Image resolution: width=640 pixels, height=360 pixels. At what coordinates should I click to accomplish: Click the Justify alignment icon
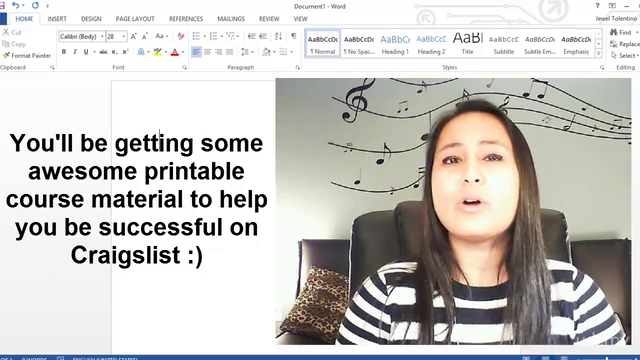pos(229,52)
